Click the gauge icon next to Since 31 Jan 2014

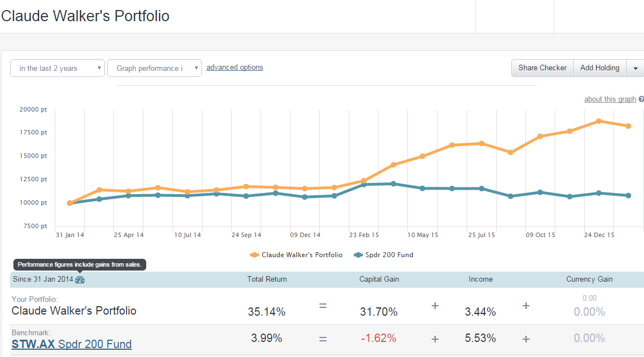click(80, 279)
